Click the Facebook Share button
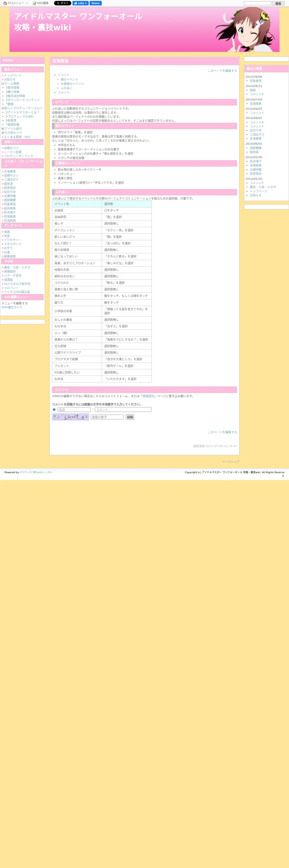The image size is (289, 868). pos(96,3)
